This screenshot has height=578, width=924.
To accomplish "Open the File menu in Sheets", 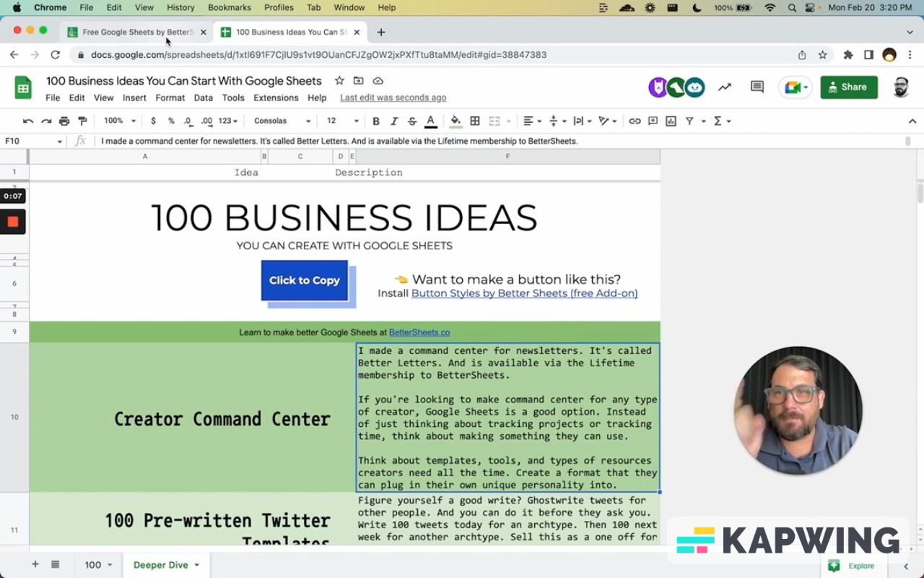I will click(x=53, y=98).
